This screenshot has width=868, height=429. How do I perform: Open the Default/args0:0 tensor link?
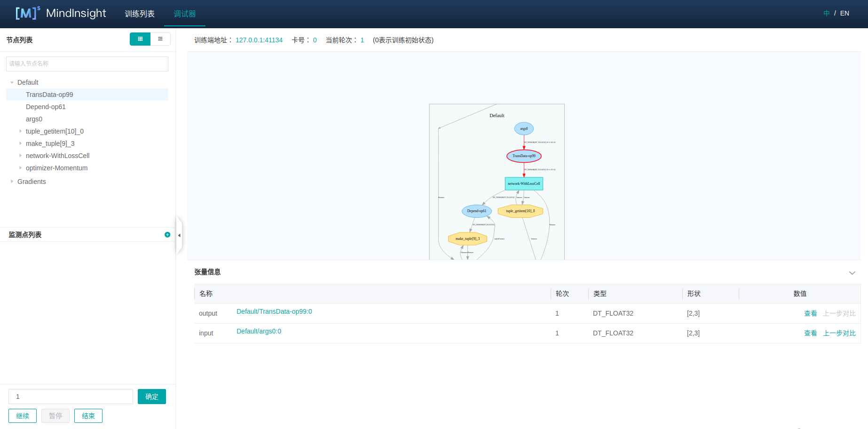pos(259,332)
